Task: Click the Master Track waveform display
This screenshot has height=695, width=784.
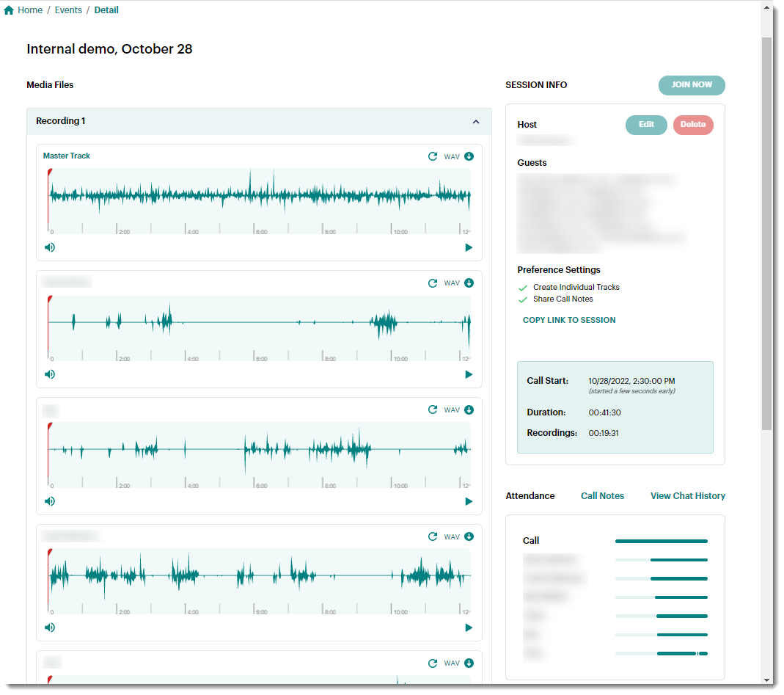Action: point(260,201)
